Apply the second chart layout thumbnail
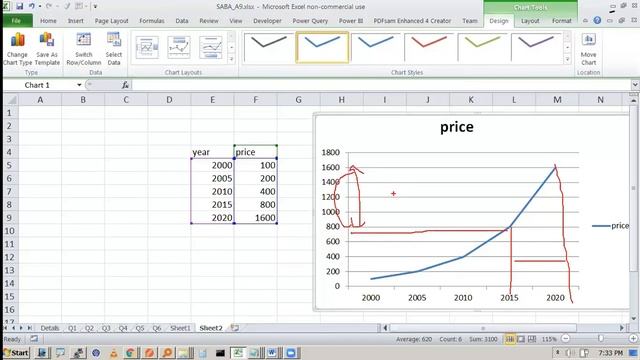Image resolution: width=640 pixels, height=360 pixels. (179, 47)
